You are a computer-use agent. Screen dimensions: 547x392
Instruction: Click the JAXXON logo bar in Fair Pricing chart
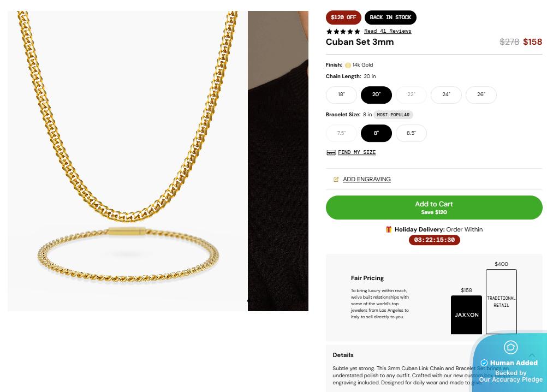tap(466, 314)
